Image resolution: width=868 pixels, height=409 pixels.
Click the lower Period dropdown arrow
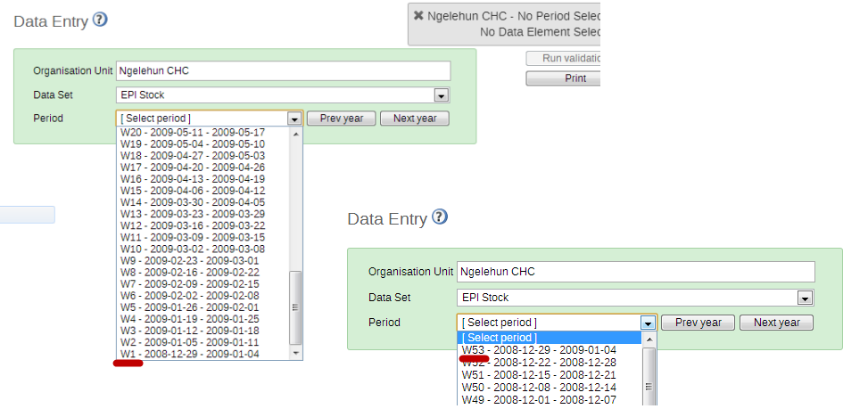pos(649,323)
